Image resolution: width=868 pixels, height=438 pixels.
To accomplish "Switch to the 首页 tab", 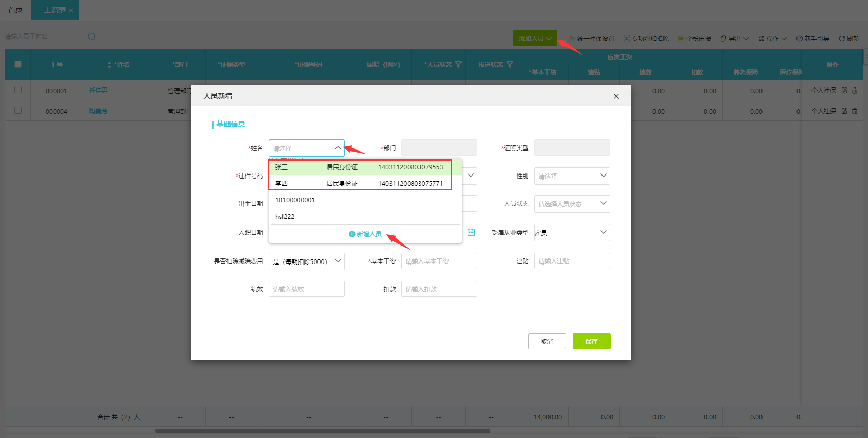I will 15,10.
